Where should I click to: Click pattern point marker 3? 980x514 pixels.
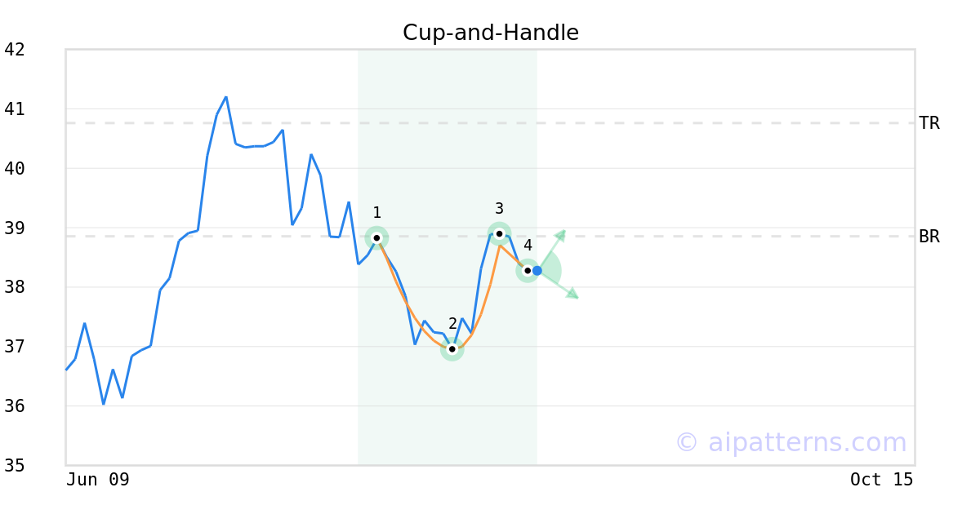pyautogui.click(x=500, y=234)
